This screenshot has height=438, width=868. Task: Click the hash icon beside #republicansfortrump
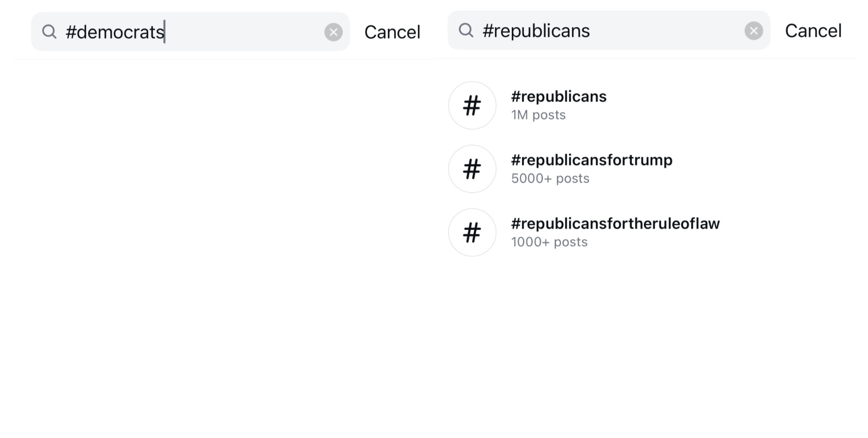[472, 169]
